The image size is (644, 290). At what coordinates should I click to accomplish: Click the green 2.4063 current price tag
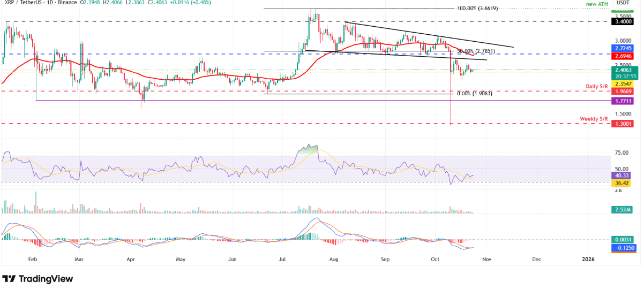pos(624,70)
